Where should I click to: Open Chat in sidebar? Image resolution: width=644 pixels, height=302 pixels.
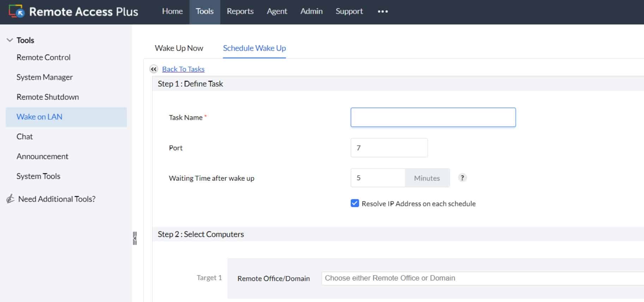(x=25, y=137)
